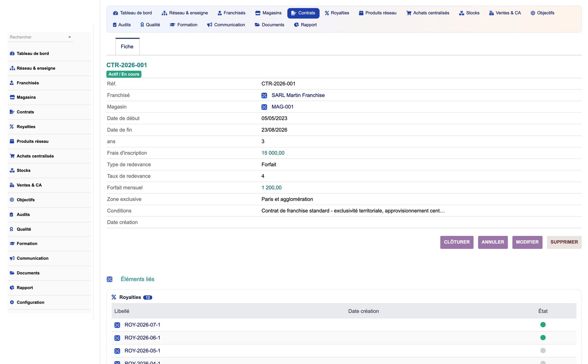Image resolution: width=588 pixels, height=364 pixels.
Task: Click Configuration gear icon in sidebar
Action: tap(12, 302)
